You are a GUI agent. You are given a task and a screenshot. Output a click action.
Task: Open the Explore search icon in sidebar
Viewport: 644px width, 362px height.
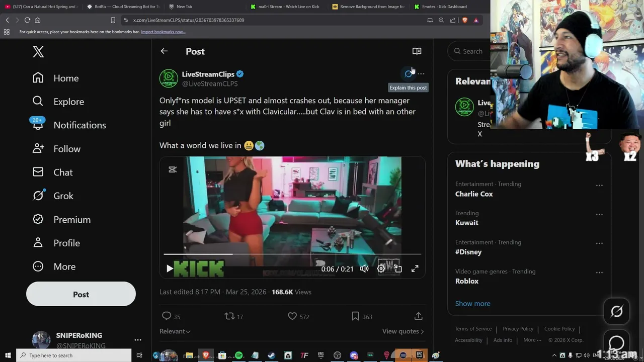tap(38, 101)
